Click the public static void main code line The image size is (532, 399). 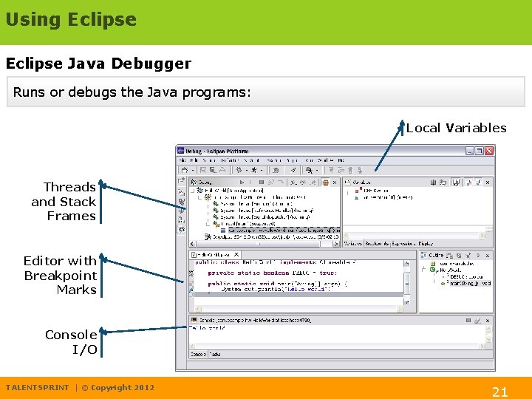[277, 284]
